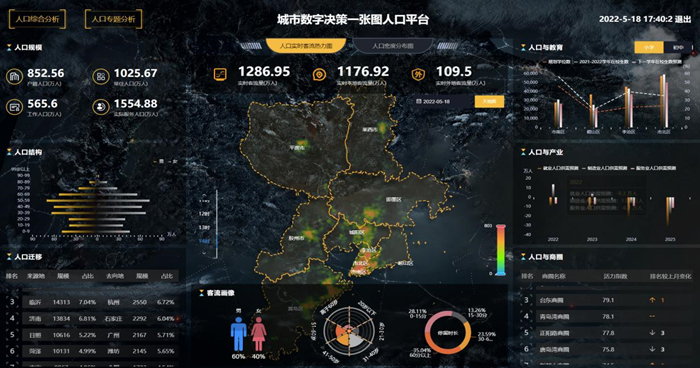Select 人口密度分布图 tab

pyautogui.click(x=393, y=46)
